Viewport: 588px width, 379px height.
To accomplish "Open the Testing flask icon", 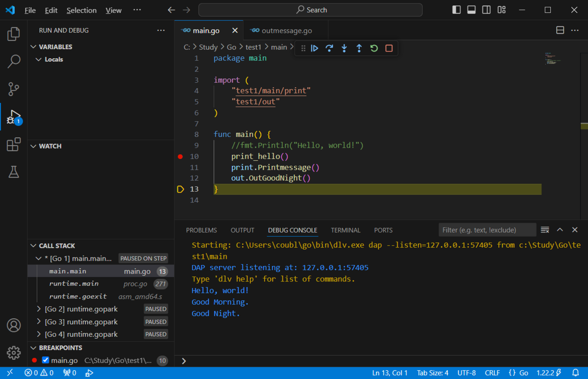I will [14, 172].
